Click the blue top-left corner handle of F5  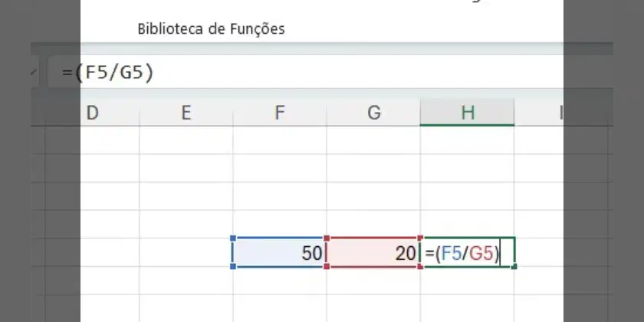[x=233, y=238]
